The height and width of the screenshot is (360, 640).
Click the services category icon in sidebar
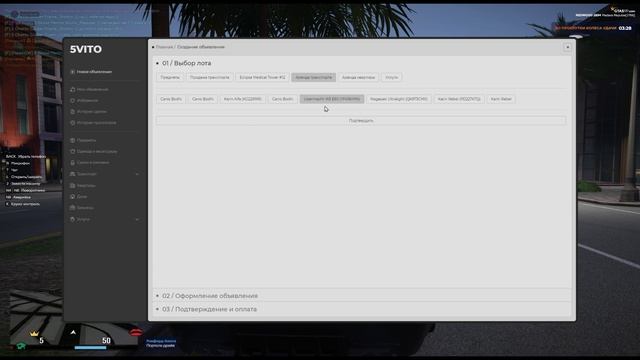[72, 219]
